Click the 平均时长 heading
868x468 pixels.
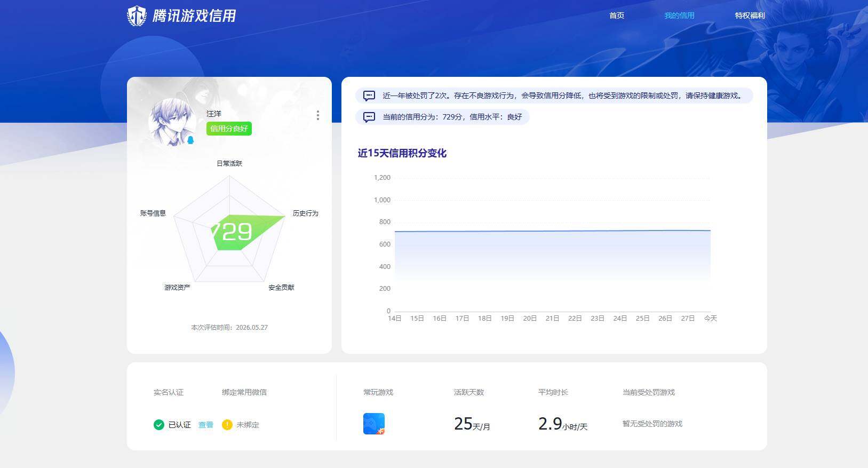click(x=553, y=392)
